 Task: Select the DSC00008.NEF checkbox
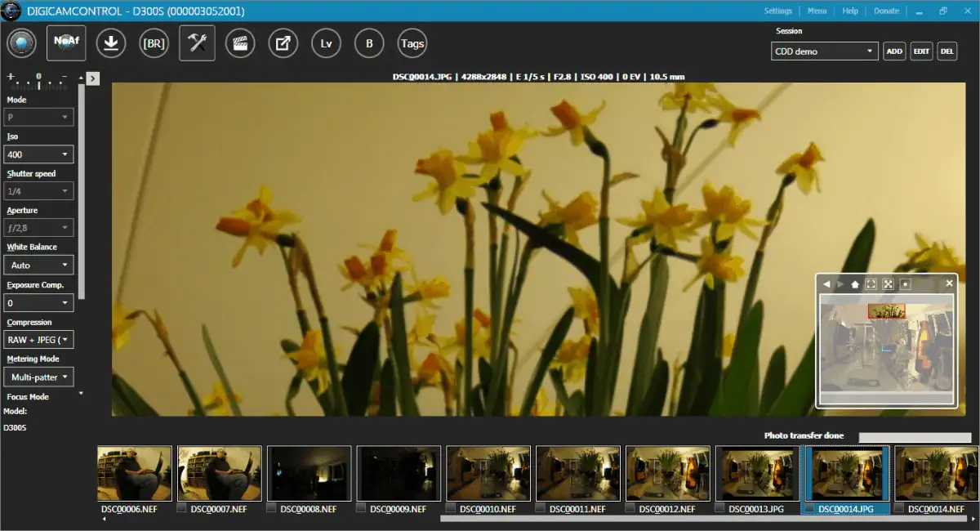coord(272,508)
